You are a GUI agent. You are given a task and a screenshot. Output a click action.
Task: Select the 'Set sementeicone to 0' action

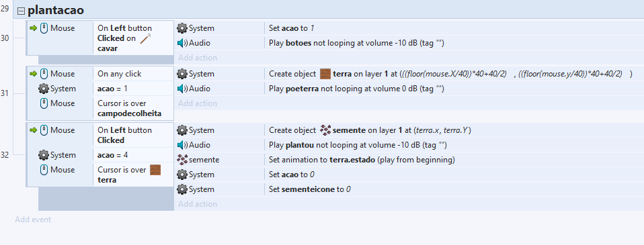[x=409, y=189]
